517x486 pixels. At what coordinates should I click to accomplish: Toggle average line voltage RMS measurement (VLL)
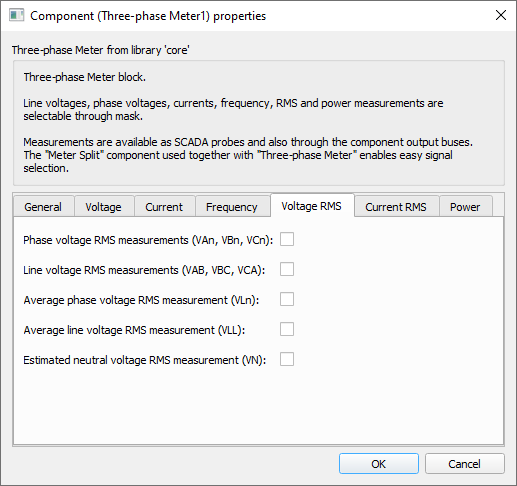287,329
